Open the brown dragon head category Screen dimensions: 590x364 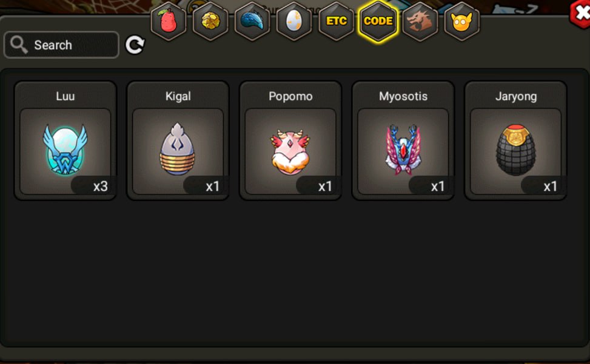[x=420, y=21]
